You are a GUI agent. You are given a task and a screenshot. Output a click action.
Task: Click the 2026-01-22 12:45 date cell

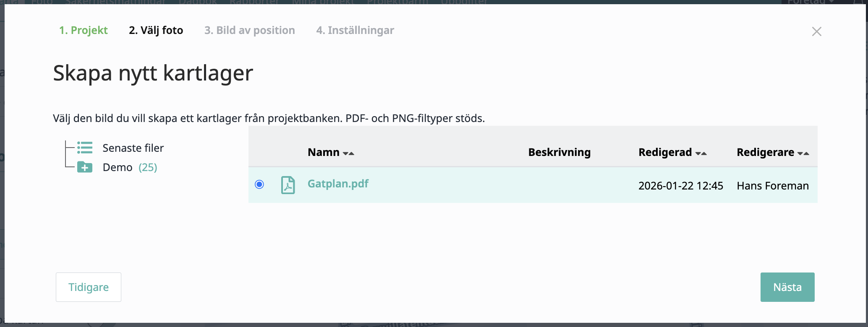680,186
